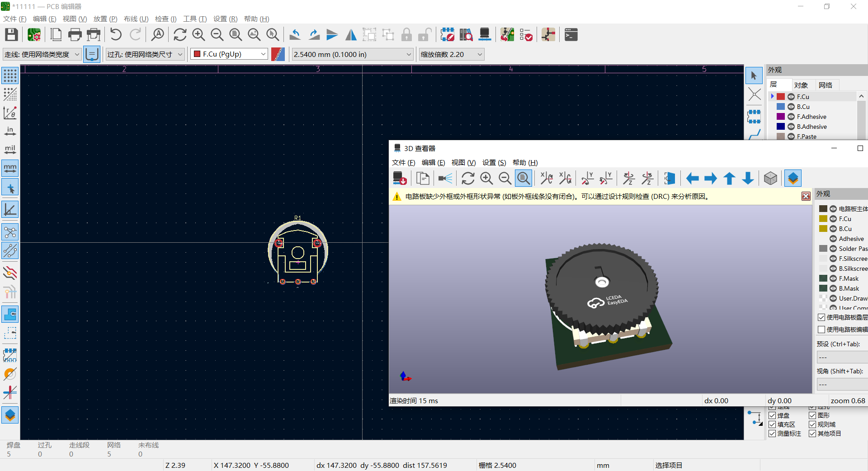The height and width of the screenshot is (471, 868).
Task: Click the red F.Cu color swatch
Action: point(781,97)
